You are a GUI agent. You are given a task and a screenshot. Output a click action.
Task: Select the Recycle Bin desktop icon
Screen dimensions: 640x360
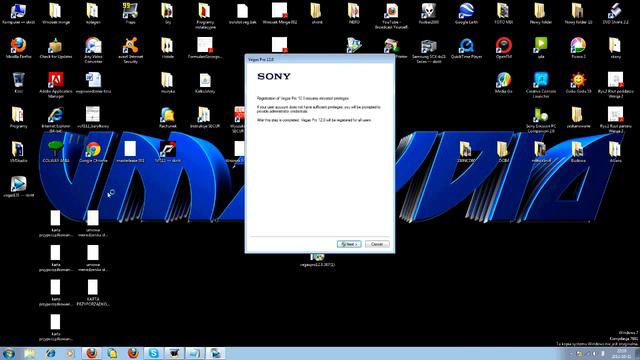[18, 82]
